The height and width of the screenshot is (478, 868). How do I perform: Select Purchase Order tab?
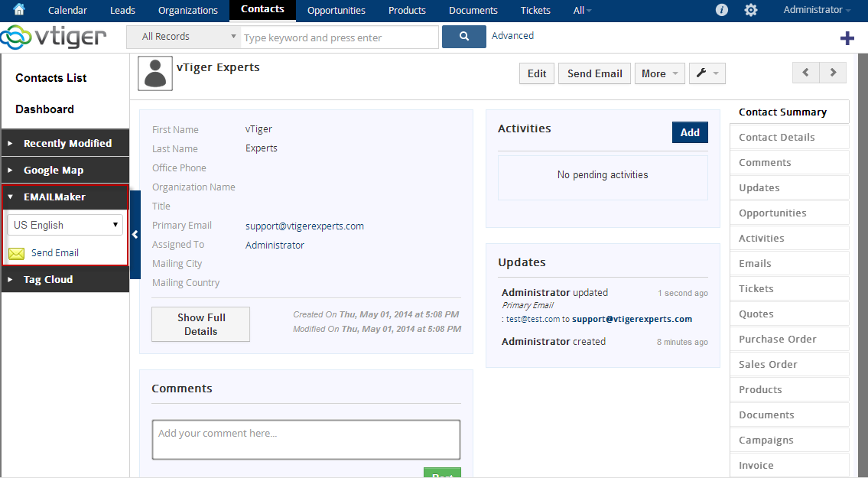(x=789, y=339)
